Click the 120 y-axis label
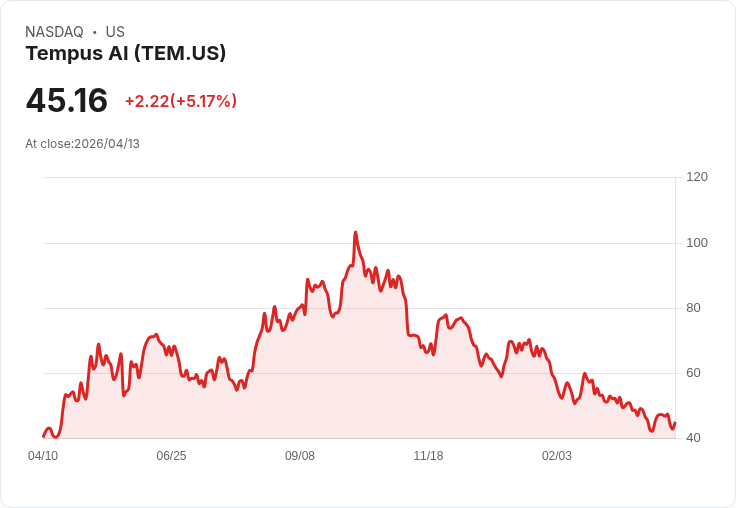Viewport: 736px width, 508px height. tap(697, 177)
